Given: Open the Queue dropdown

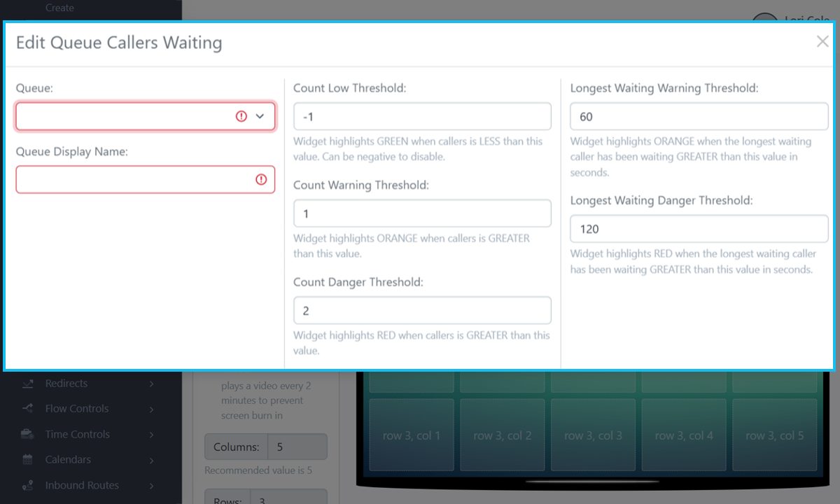Looking at the screenshot, I should pyautogui.click(x=146, y=116).
